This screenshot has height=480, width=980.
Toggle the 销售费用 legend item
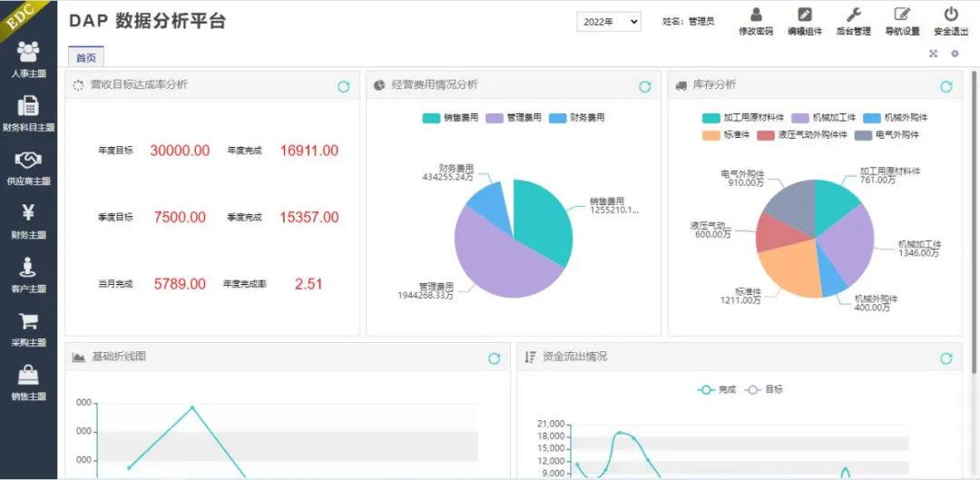451,117
